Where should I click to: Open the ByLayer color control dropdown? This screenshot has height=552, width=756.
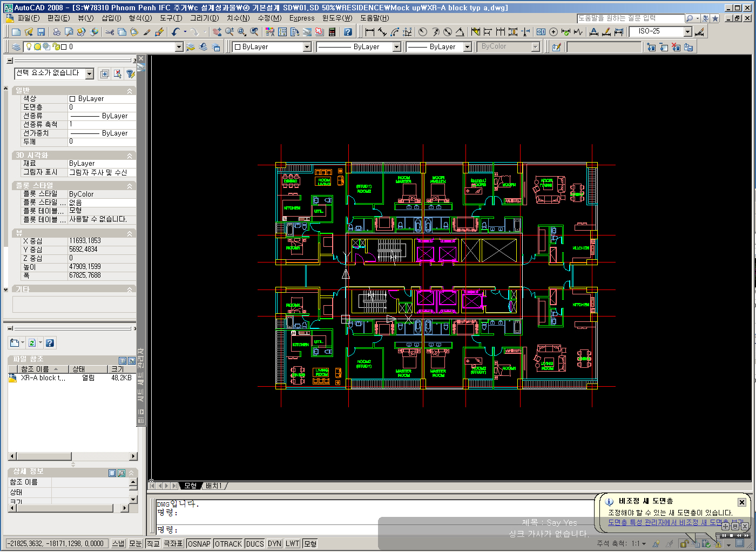[x=307, y=47]
